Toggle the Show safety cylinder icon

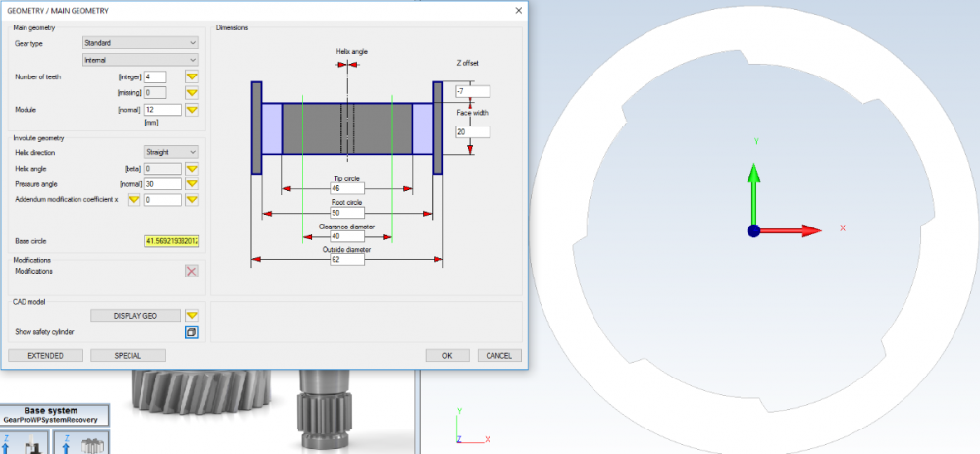[x=192, y=332]
